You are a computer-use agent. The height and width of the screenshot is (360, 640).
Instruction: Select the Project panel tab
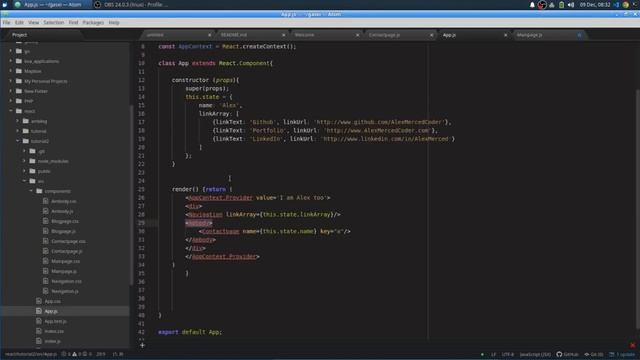20,35
